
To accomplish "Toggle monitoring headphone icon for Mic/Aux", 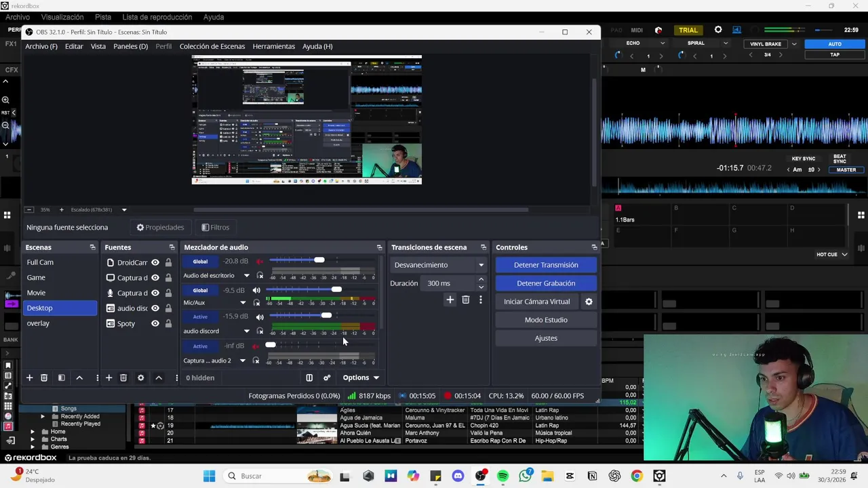I will [256, 302].
